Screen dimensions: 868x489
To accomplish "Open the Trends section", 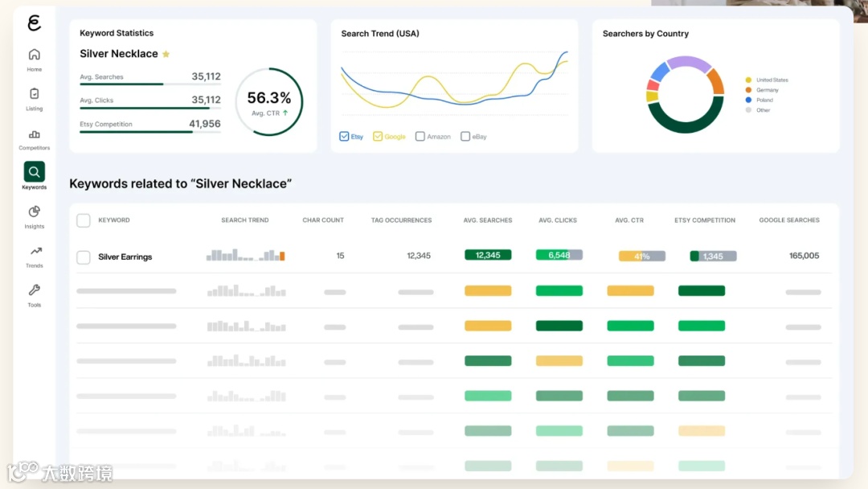I will (35, 257).
